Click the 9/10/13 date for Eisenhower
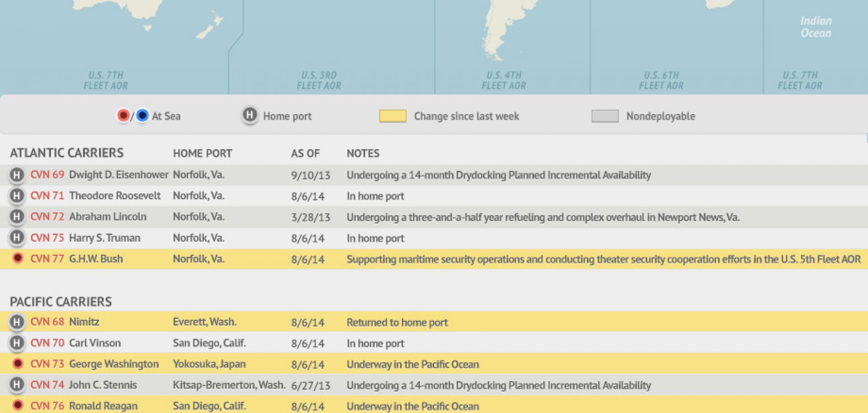This screenshot has width=868, height=413. click(311, 175)
